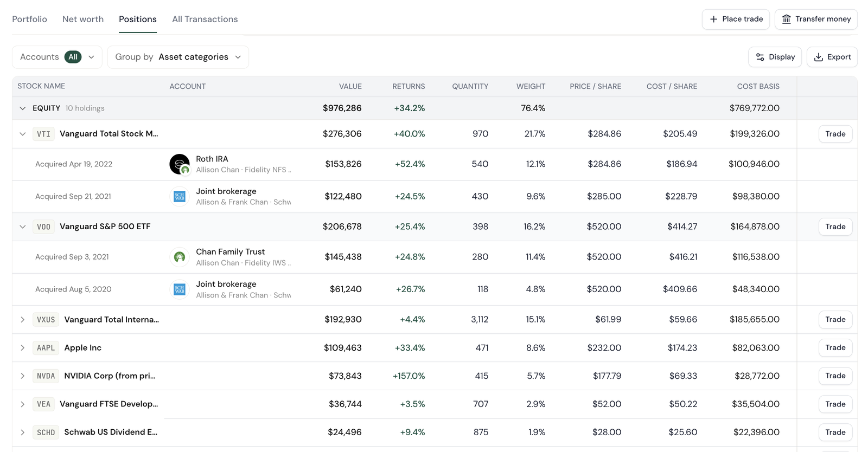Click the SCHD ticker badge
The width and height of the screenshot is (868, 452).
[x=46, y=432]
